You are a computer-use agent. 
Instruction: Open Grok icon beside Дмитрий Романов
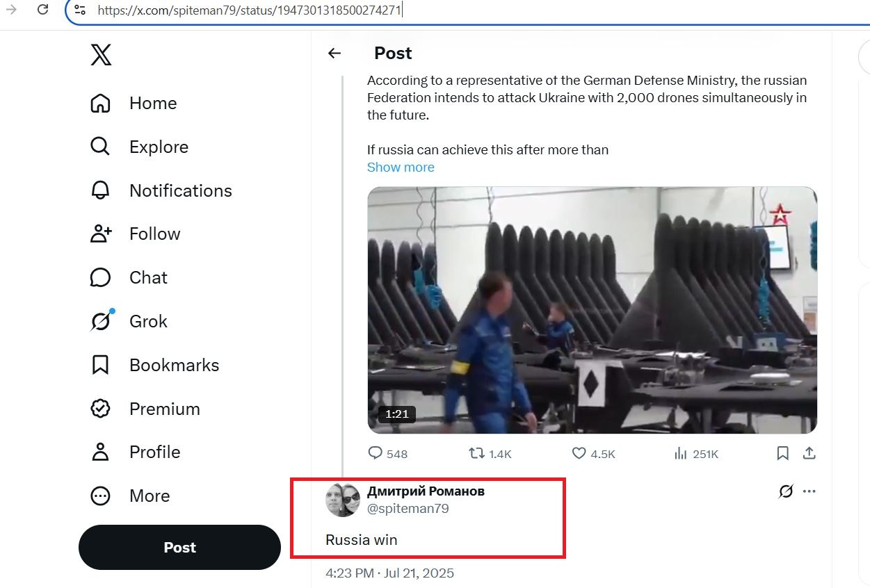[785, 491]
